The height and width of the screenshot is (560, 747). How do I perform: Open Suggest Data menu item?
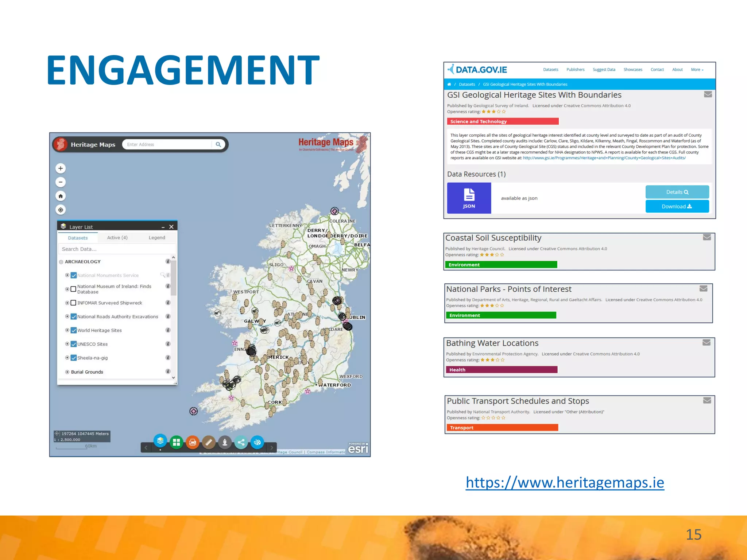tap(604, 70)
